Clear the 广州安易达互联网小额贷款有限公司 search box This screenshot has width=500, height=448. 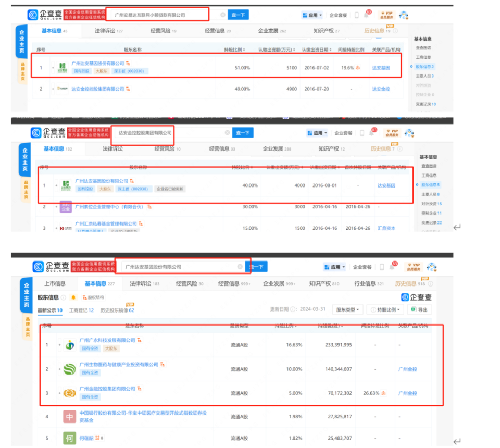tap(222, 15)
